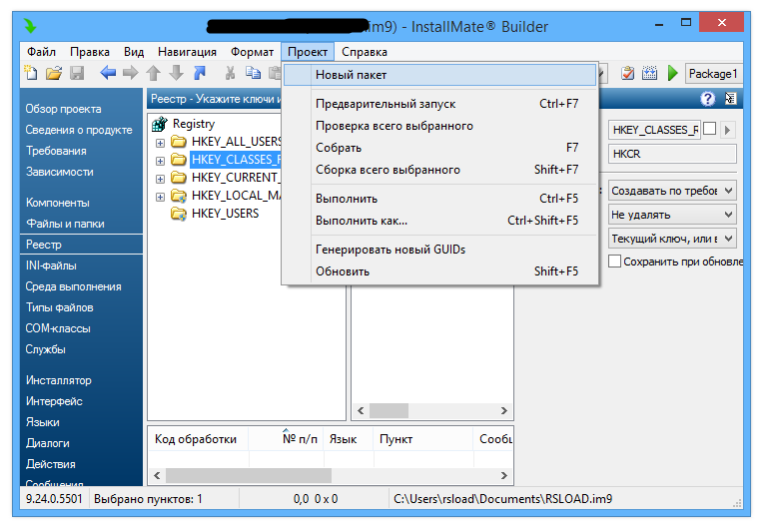
Task: Open 'Обзор проекта' sidebar page
Action: [64, 109]
